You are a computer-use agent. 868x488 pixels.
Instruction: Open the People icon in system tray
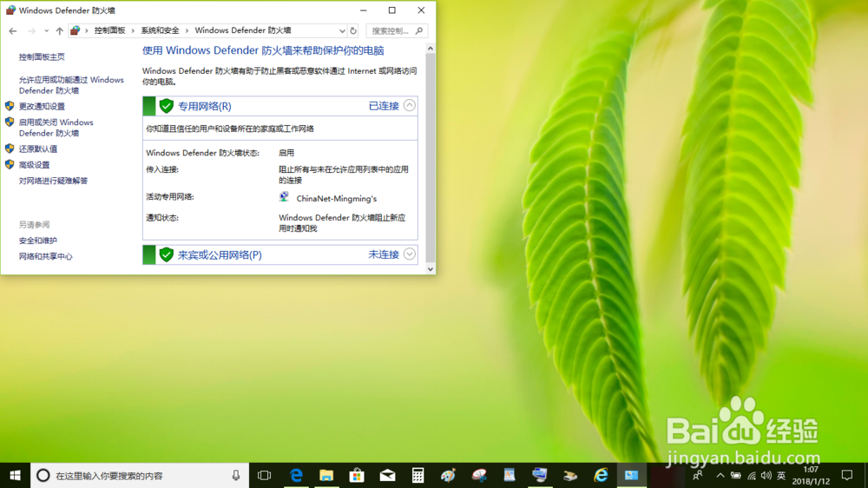point(698,475)
